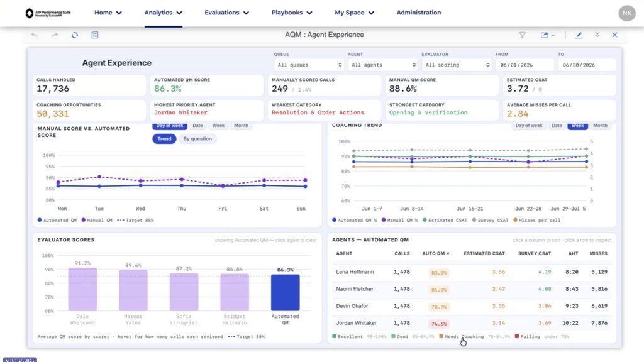This screenshot has height=362, width=644.
Task: Click the Dale Whitcomb evaluator bar
Action: (x=82, y=289)
